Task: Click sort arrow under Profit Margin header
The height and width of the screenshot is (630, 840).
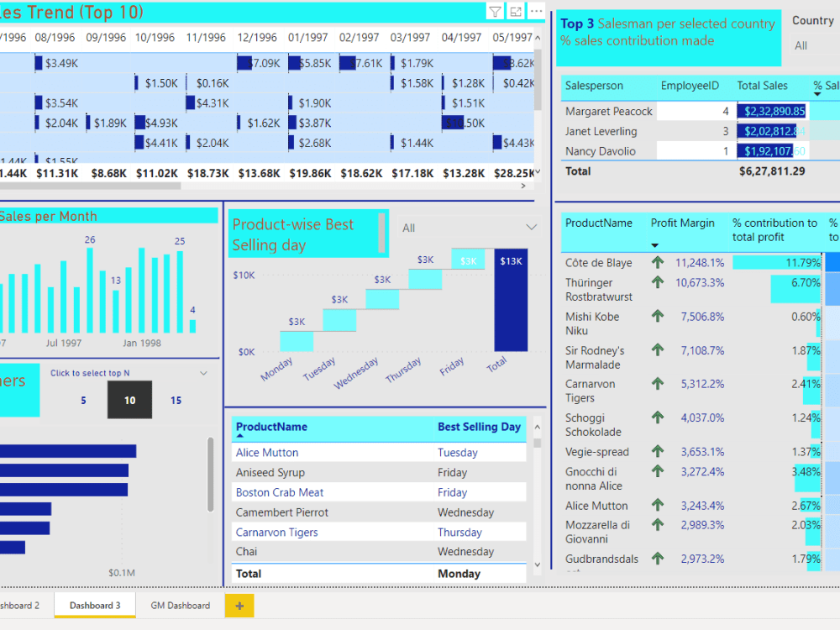Action: click(x=654, y=245)
